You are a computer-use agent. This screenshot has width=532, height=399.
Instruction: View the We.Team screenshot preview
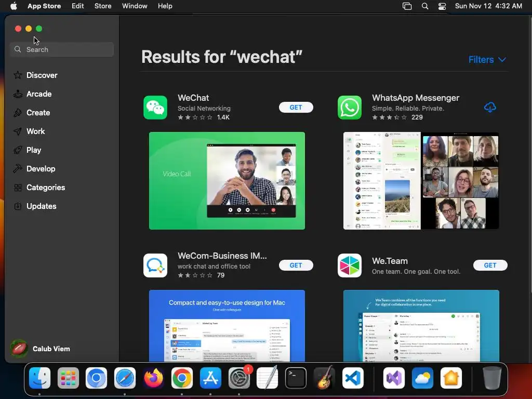click(421, 326)
